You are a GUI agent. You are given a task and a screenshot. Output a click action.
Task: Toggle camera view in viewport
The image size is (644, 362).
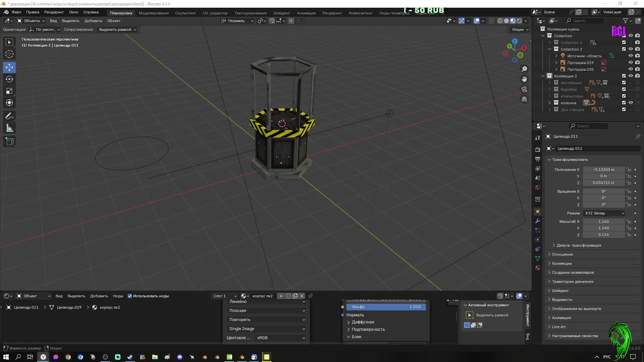(524, 89)
